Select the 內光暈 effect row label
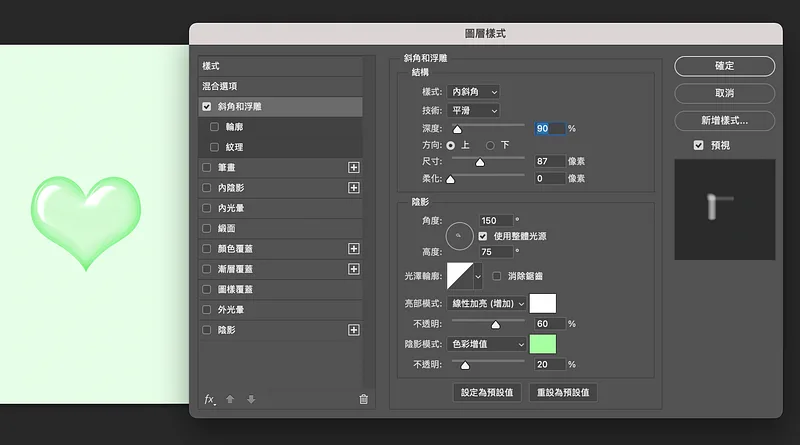The image size is (800, 445). (x=231, y=208)
